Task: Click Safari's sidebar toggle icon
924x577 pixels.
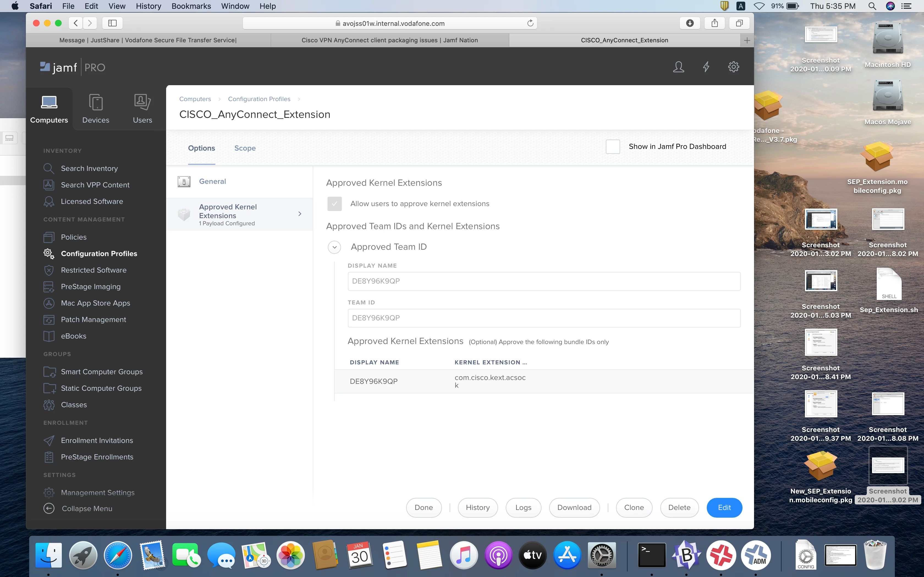Action: click(112, 23)
